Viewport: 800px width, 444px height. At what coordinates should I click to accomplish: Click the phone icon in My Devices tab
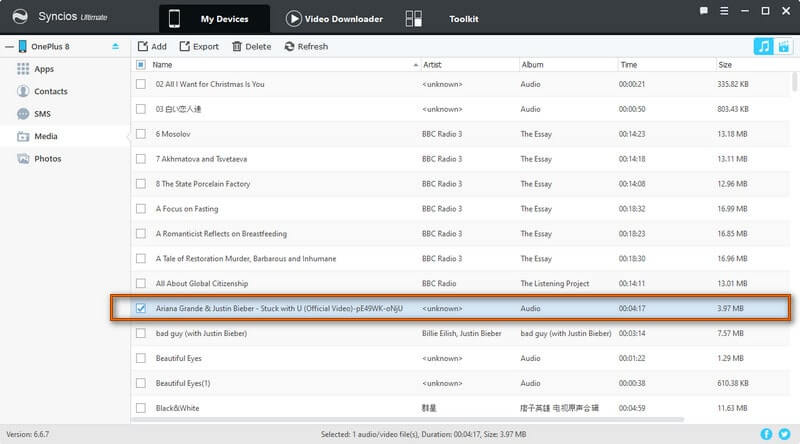[x=174, y=19]
